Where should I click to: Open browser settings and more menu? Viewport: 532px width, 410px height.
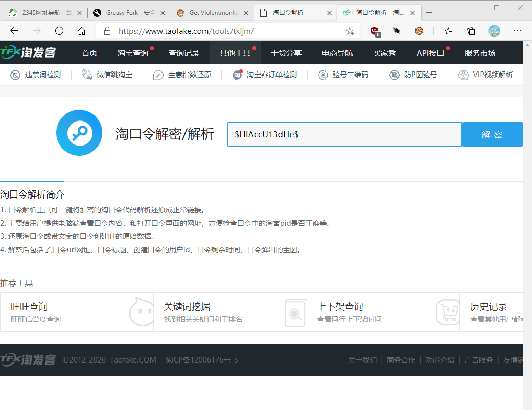[x=517, y=31]
